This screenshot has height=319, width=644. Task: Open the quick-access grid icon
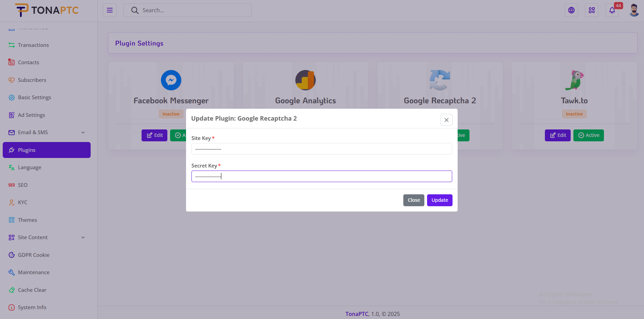click(592, 10)
